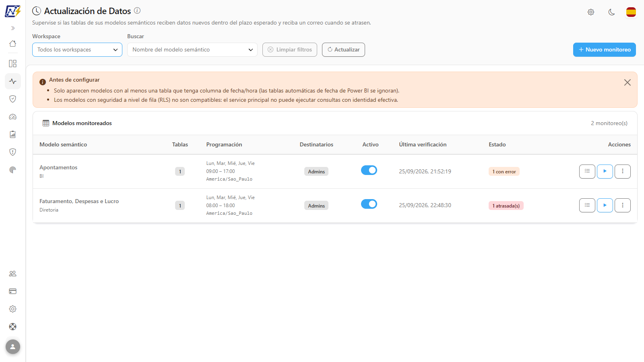Screen dimensions: 644x362
Task: Open the data refresh pulse sidebar item
Action: pyautogui.click(x=13, y=81)
